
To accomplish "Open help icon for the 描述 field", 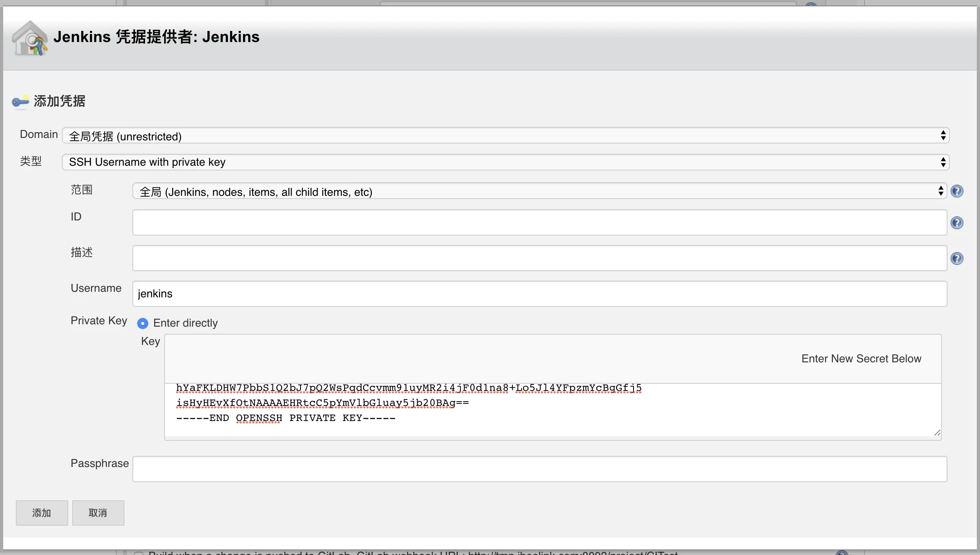I will click(957, 258).
